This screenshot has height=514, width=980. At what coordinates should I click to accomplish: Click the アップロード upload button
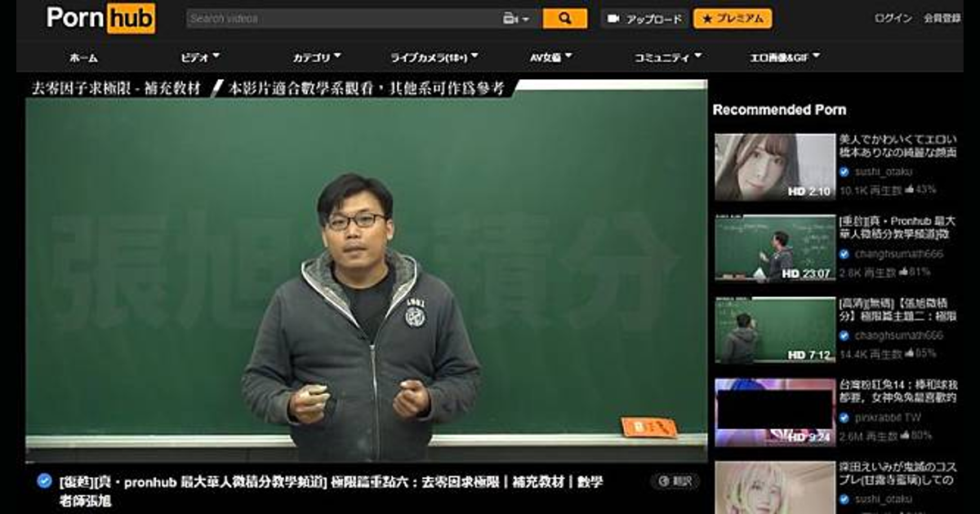(x=644, y=19)
